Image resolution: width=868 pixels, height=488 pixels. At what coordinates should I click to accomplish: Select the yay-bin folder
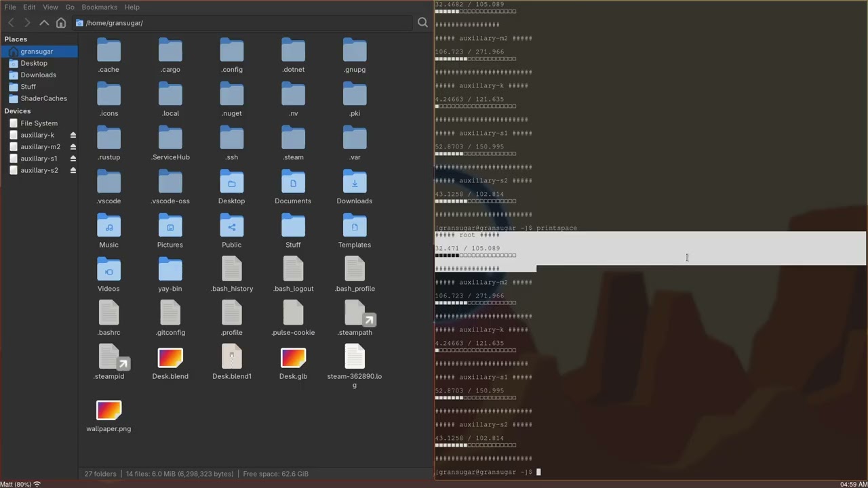click(170, 270)
